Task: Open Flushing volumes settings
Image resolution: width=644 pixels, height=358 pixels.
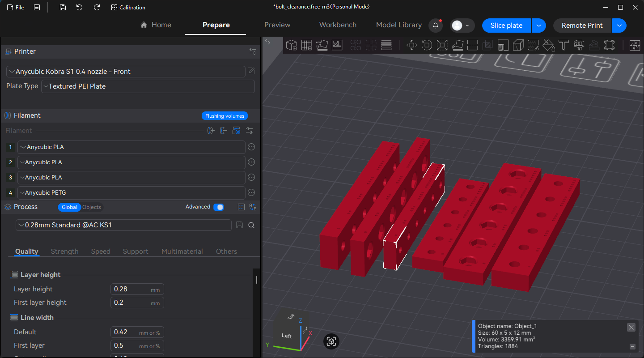Action: 225,116
